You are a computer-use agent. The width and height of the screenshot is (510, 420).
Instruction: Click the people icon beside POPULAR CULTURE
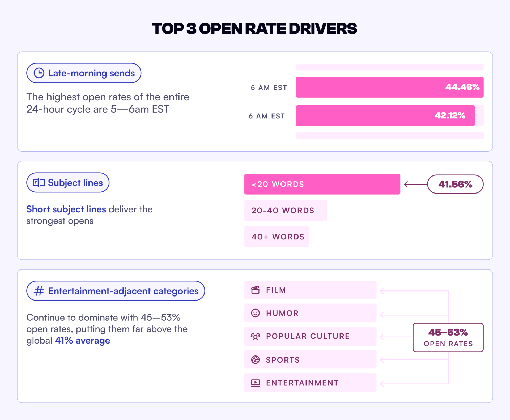255,336
